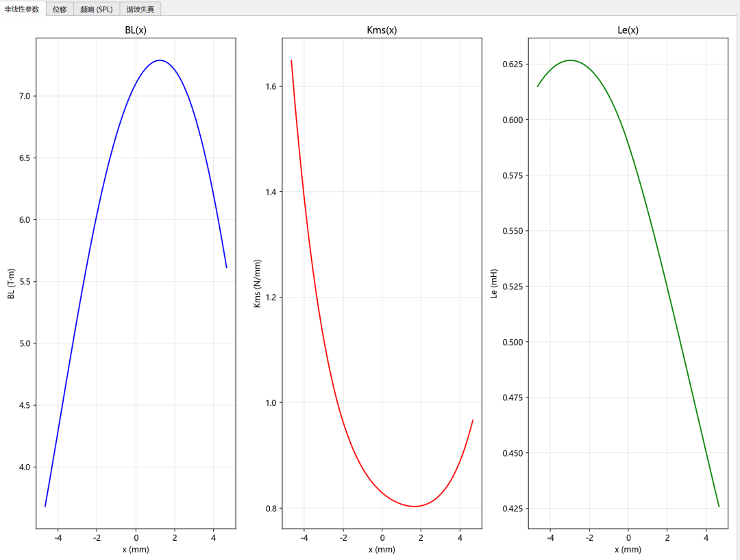Click the 非线性参数 tab
This screenshot has width=740, height=560.
pos(23,9)
